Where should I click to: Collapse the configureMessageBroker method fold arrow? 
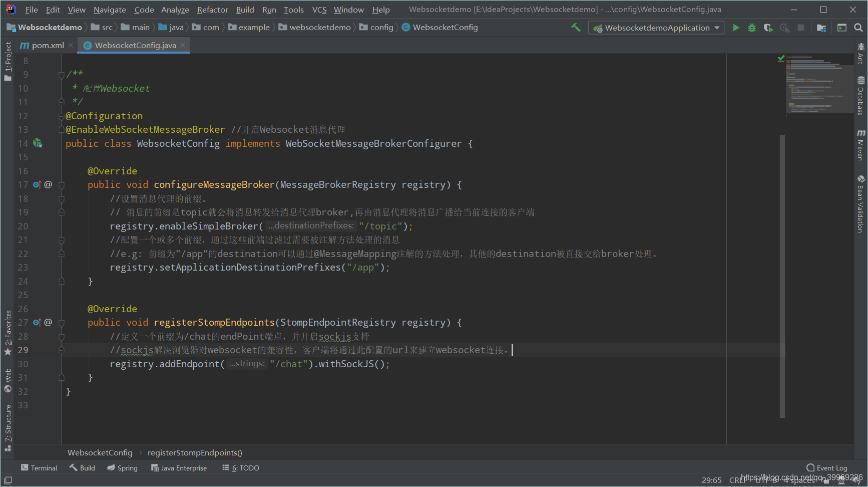(61, 184)
